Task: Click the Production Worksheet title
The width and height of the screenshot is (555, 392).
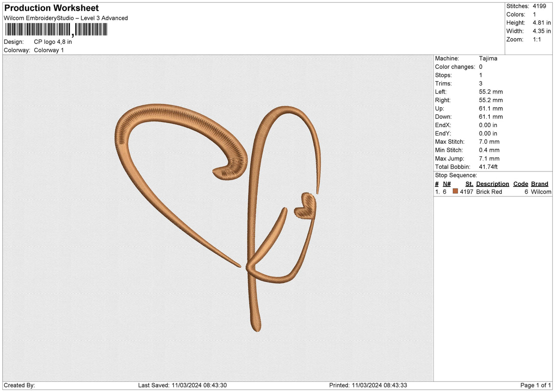Action: point(51,8)
